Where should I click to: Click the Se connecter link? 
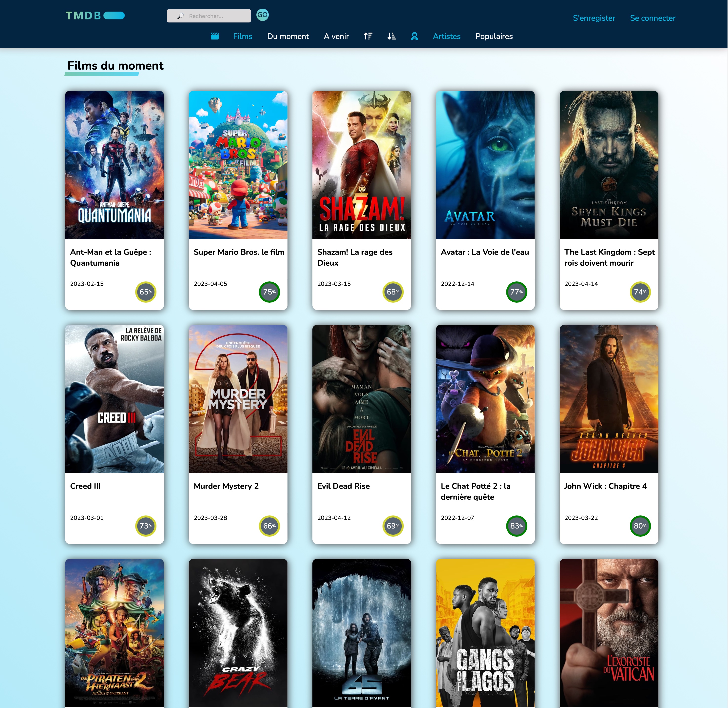click(x=652, y=18)
